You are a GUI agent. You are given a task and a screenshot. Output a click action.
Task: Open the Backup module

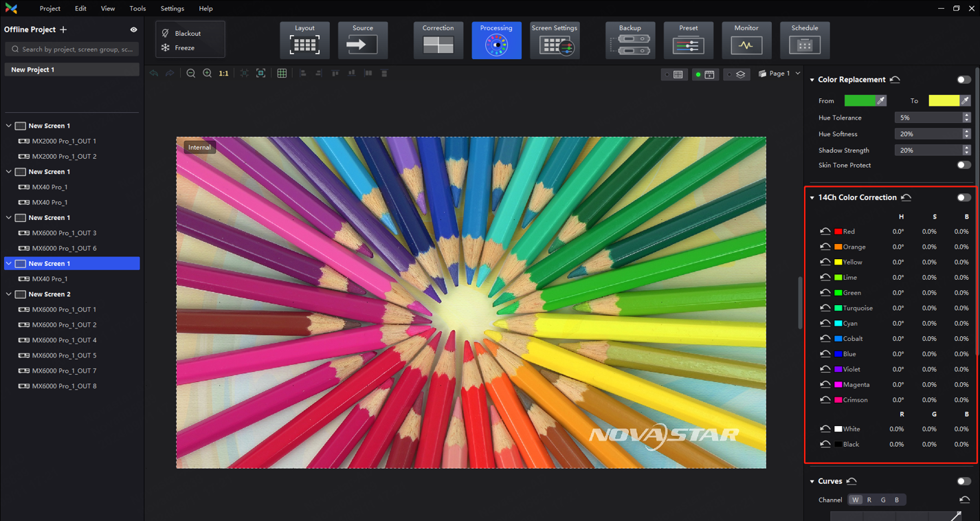pyautogui.click(x=630, y=40)
